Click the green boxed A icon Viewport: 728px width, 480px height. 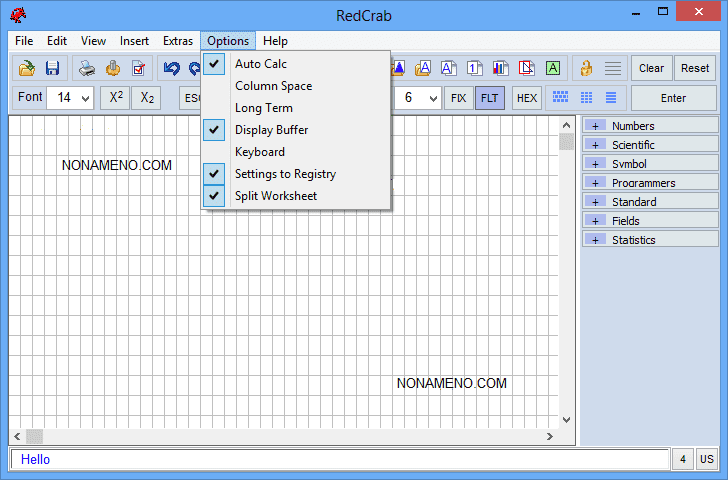(x=553, y=68)
